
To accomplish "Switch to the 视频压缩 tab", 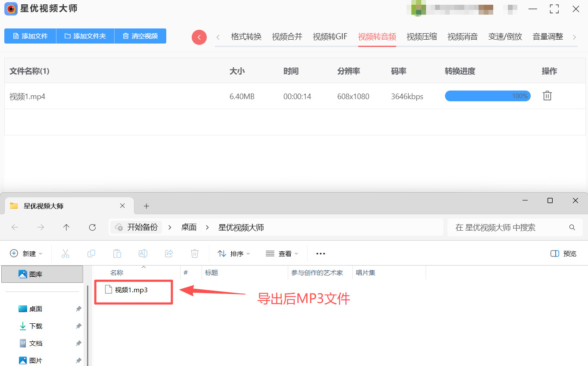I will [422, 37].
